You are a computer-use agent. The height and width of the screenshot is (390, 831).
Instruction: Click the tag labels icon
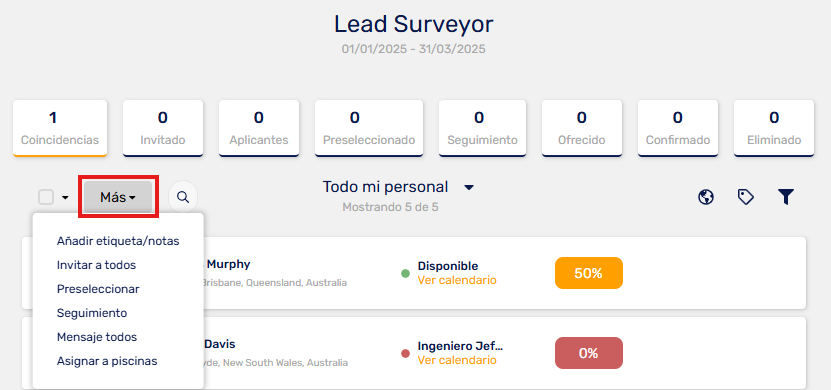click(746, 197)
